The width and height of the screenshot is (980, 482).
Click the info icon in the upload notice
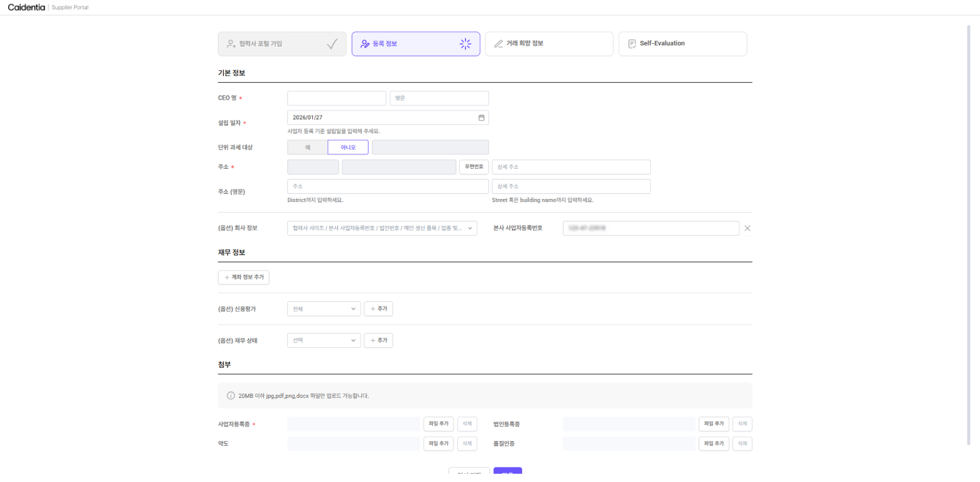(231, 396)
